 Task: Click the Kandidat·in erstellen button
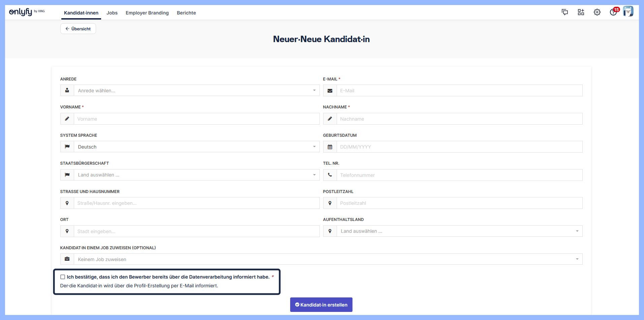(321, 305)
